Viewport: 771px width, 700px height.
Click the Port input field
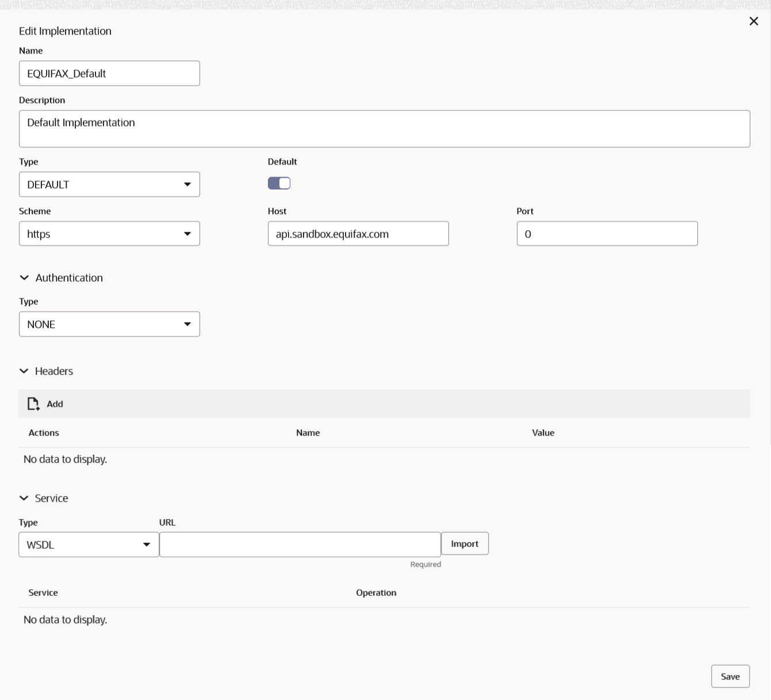607,234
